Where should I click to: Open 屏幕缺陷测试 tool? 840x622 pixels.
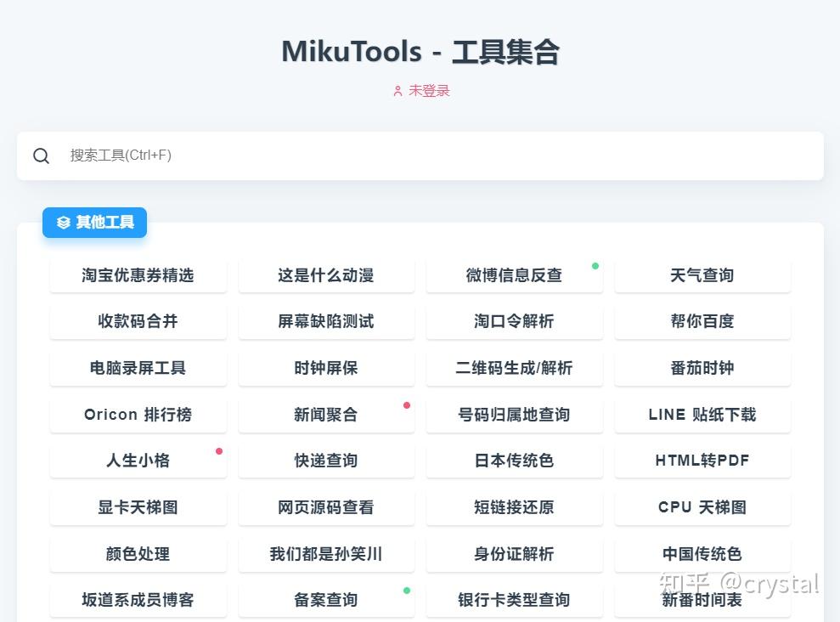pos(326,321)
